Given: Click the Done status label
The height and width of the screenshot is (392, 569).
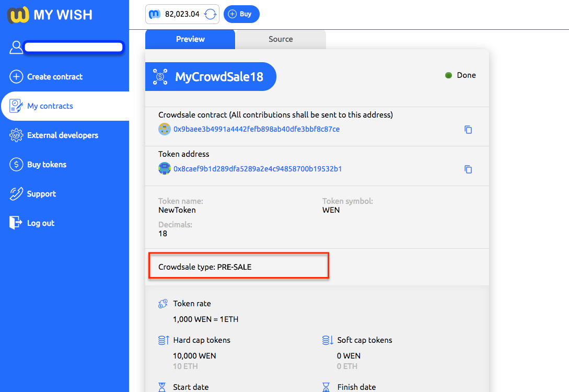Looking at the screenshot, I should click(466, 75).
